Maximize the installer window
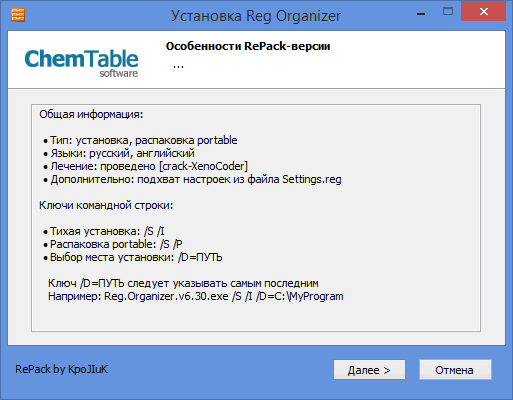This screenshot has height=400, width=513. click(448, 12)
